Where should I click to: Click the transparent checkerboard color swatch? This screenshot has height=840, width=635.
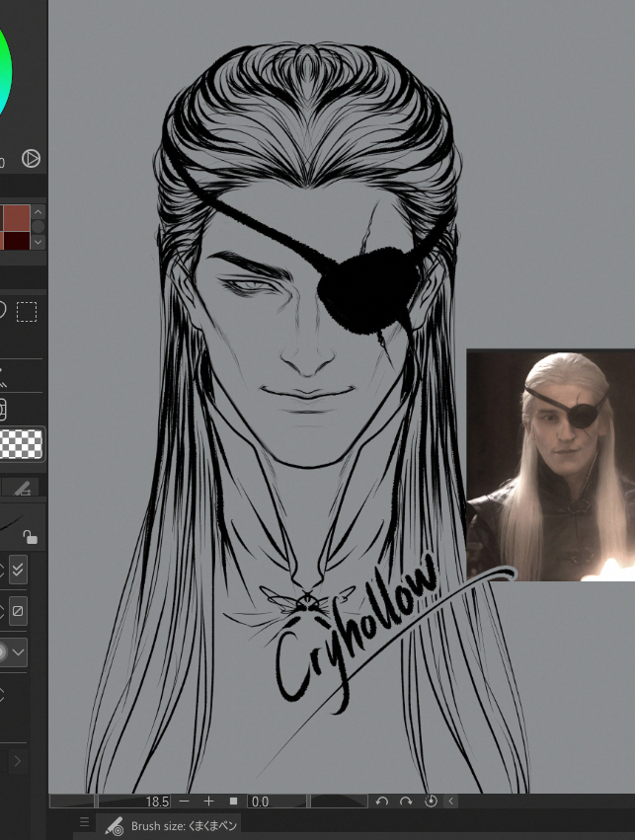click(x=21, y=444)
